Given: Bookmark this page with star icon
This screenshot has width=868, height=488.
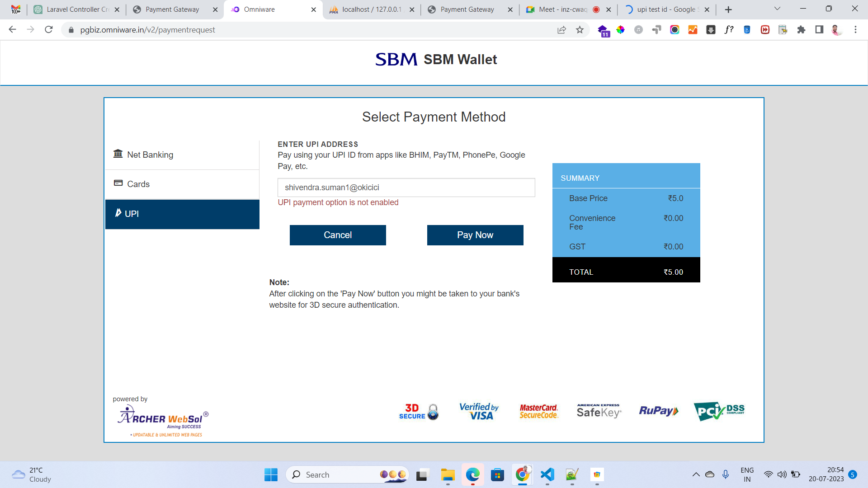Looking at the screenshot, I should (x=580, y=30).
